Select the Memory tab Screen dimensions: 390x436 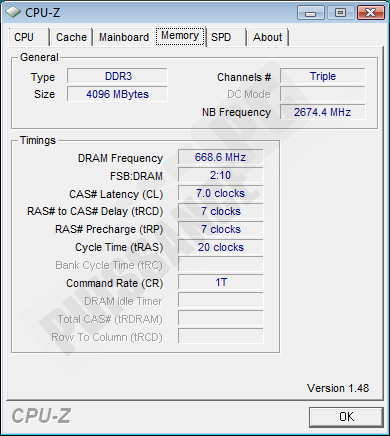[x=180, y=36]
